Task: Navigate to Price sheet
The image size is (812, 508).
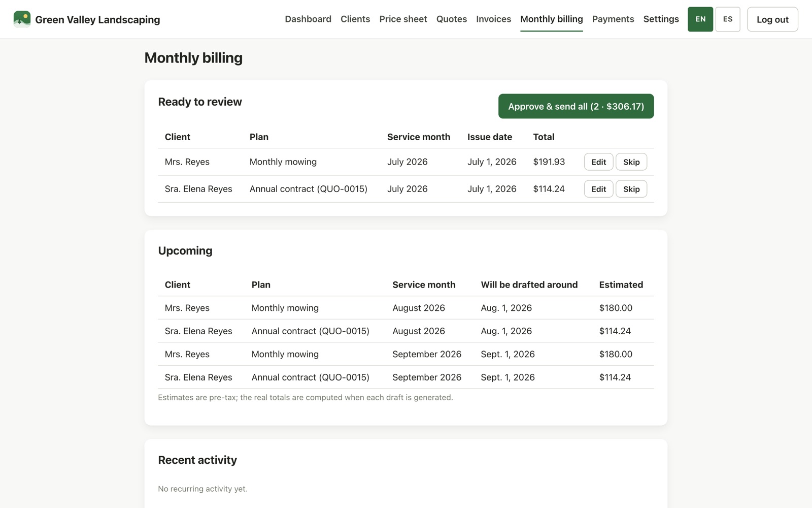Action: (403, 19)
